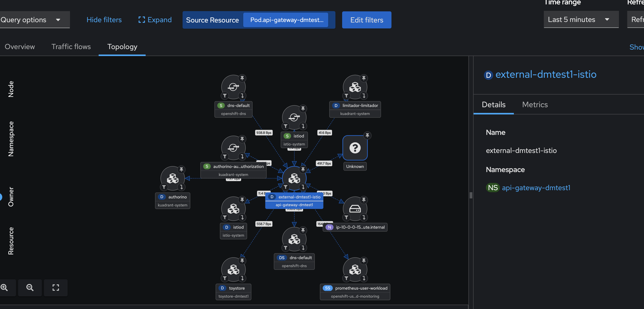Click the zoom in magnifier icon
Screen dimensions: 644x309
[4, 288]
